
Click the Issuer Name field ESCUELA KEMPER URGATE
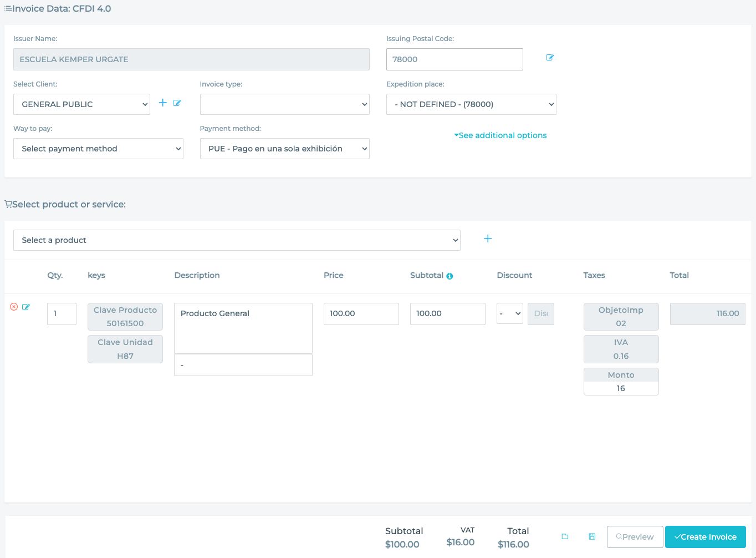coord(191,59)
